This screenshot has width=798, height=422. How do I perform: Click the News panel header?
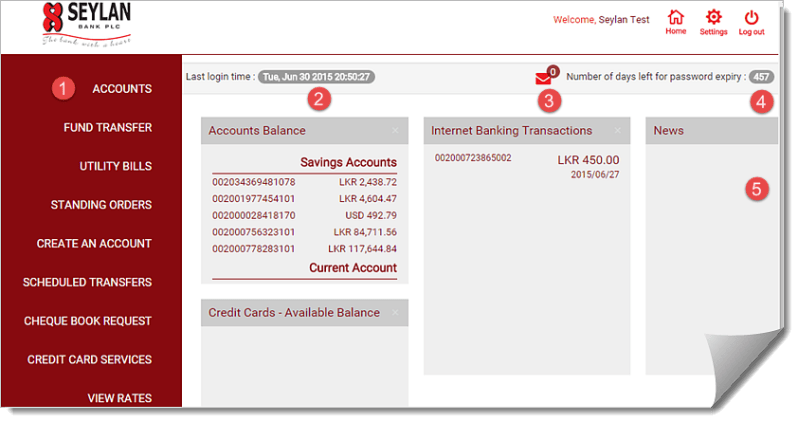[x=711, y=131]
